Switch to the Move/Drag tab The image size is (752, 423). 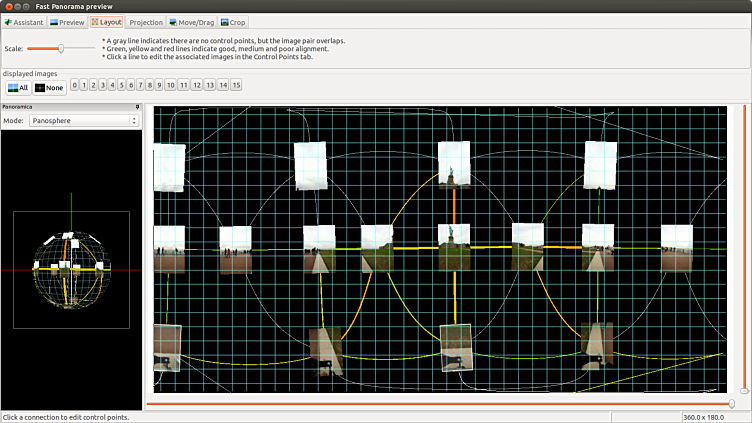pos(193,21)
